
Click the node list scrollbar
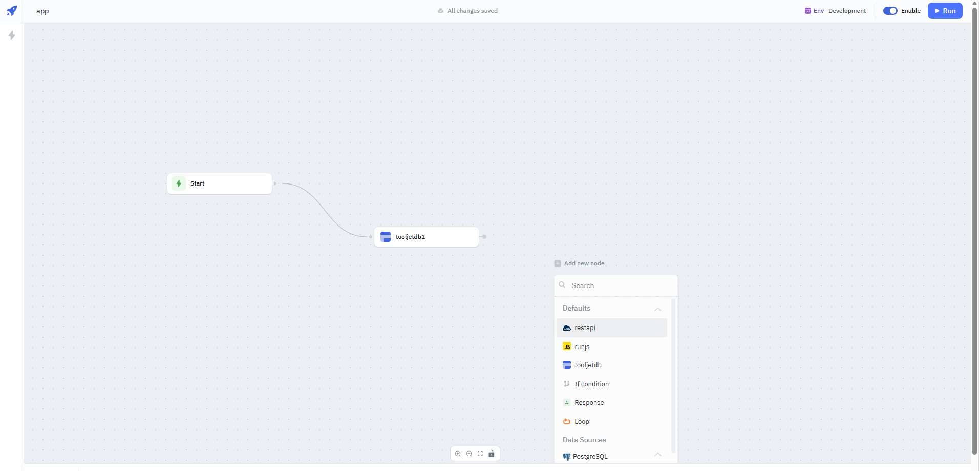point(673,376)
